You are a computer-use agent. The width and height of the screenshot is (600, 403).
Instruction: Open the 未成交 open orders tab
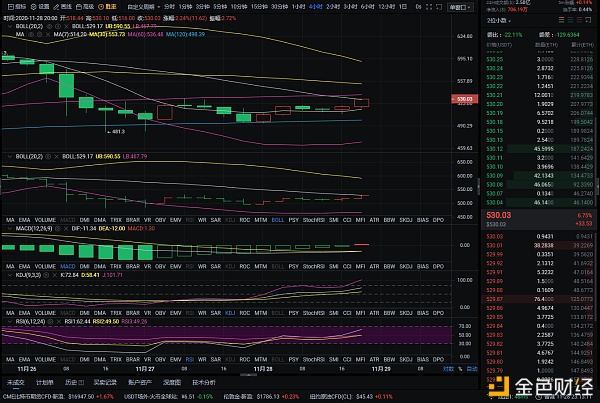15,381
